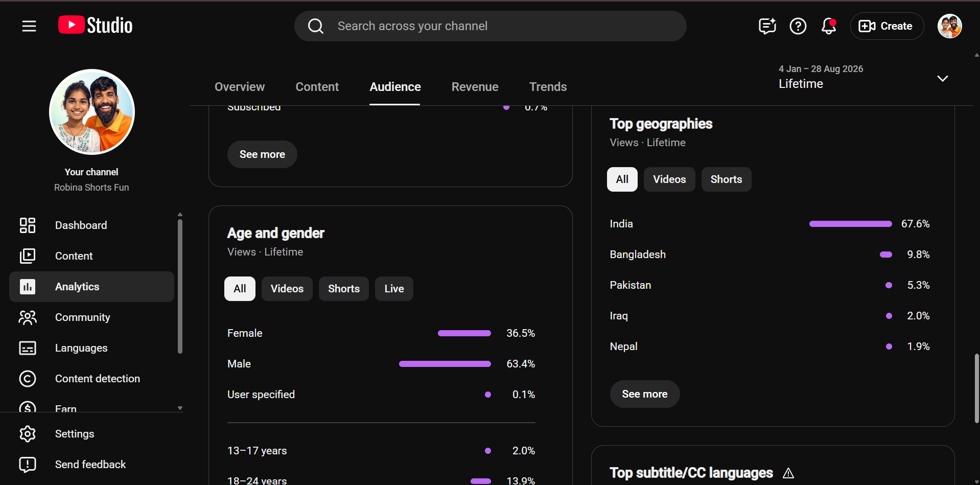Switch to the Content analytics tab
Viewport: 980px width, 485px height.
[x=317, y=87]
